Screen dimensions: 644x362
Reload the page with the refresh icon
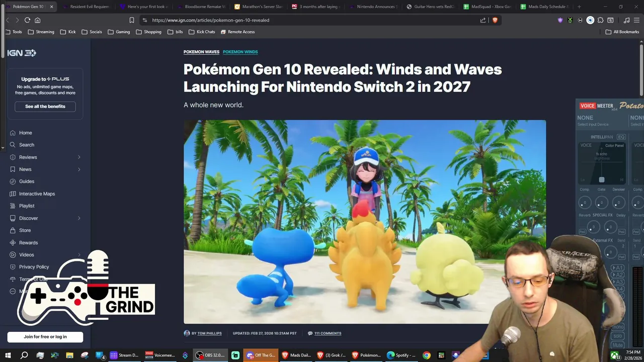pyautogui.click(x=27, y=20)
